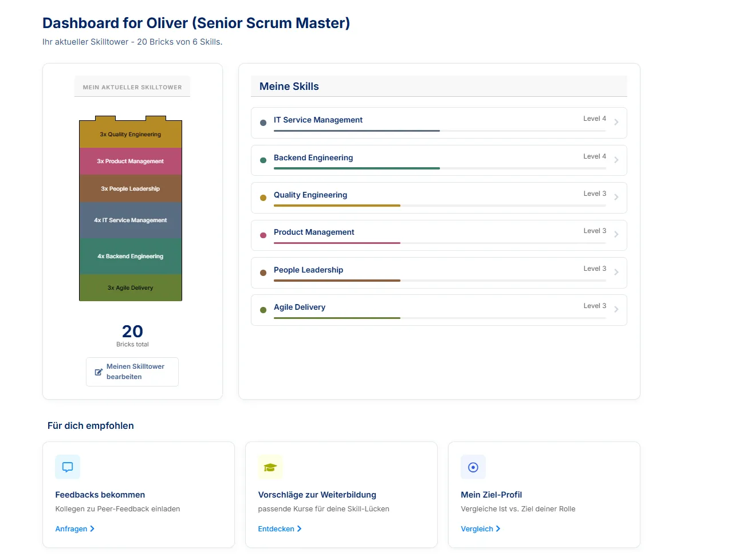Follow the Entdecken link

280,529
